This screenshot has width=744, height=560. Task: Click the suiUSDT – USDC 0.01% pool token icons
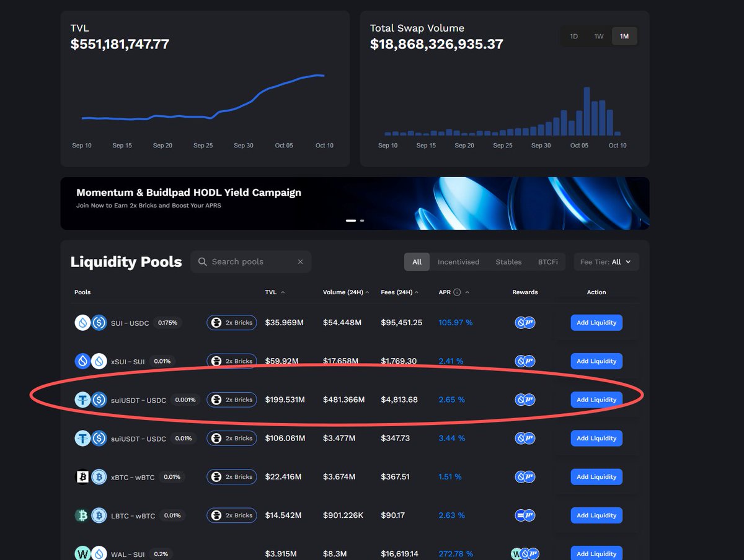[x=91, y=439]
